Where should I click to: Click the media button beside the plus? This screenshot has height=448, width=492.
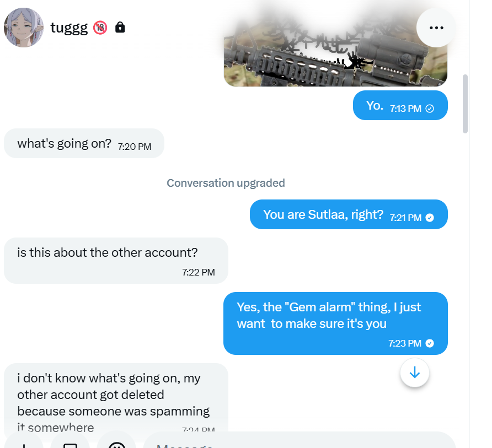tap(70, 444)
